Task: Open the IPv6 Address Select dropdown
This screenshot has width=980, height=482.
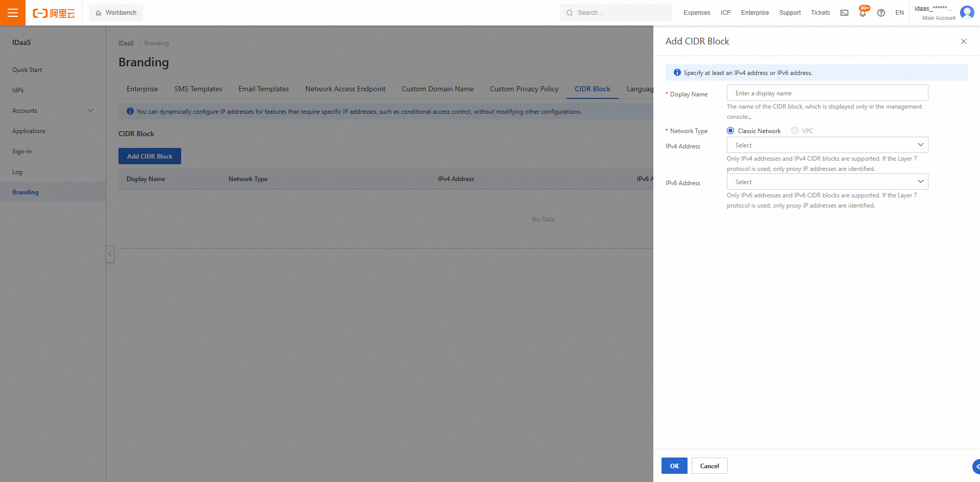Action: pos(827,182)
